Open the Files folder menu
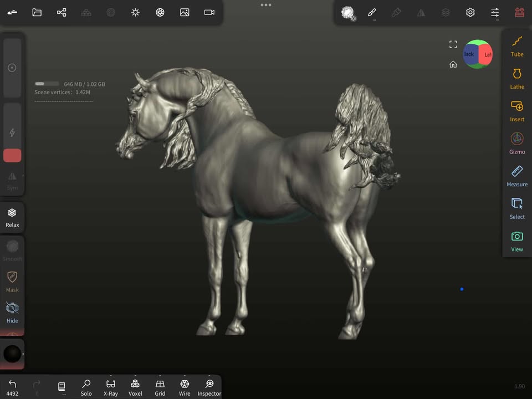This screenshot has height=399, width=532. pos(37,12)
